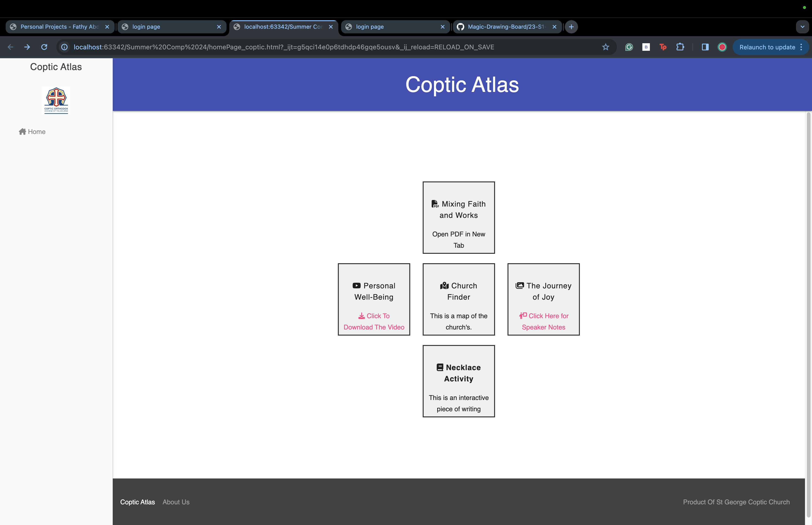The image size is (812, 525).
Task: Click Relaunch to update button
Action: [x=767, y=47]
